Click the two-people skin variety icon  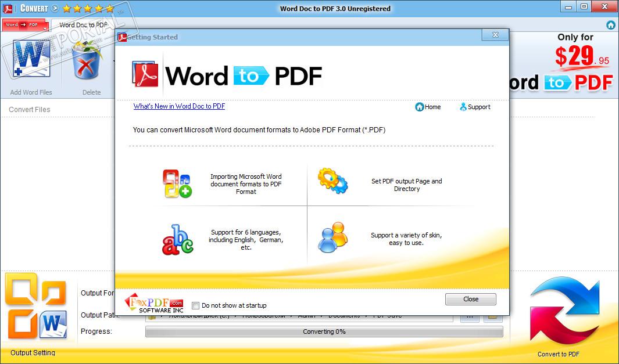tap(333, 237)
